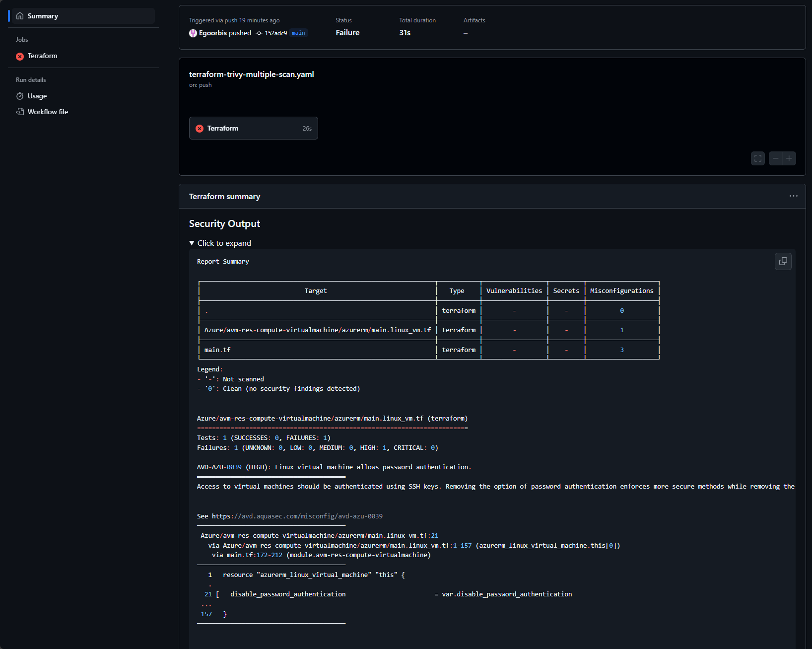Zoom in the workflow graph

pyautogui.click(x=789, y=158)
